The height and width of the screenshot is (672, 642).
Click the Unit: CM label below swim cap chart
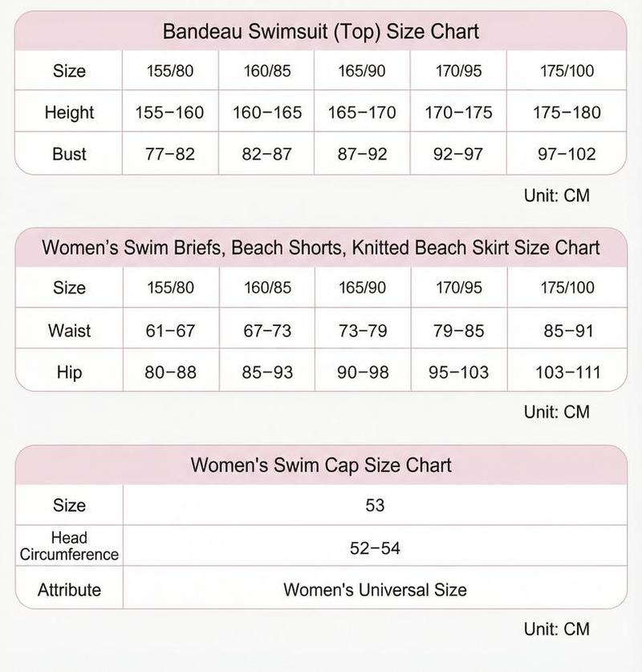click(557, 629)
